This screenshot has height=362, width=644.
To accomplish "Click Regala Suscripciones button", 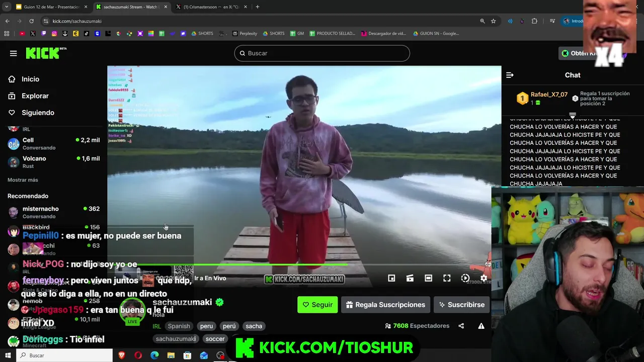I will (x=386, y=305).
